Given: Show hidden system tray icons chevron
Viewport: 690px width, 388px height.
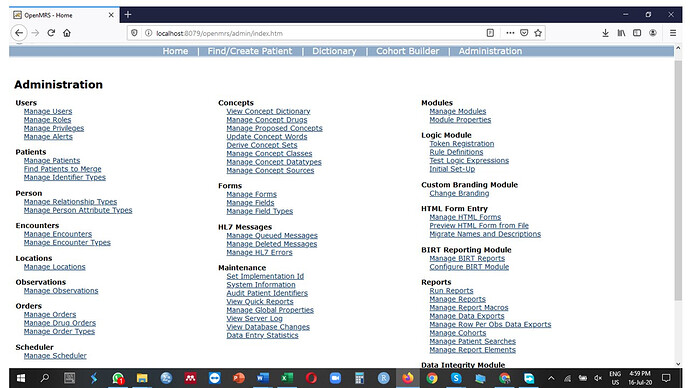Looking at the screenshot, I should pyautogui.click(x=551, y=378).
